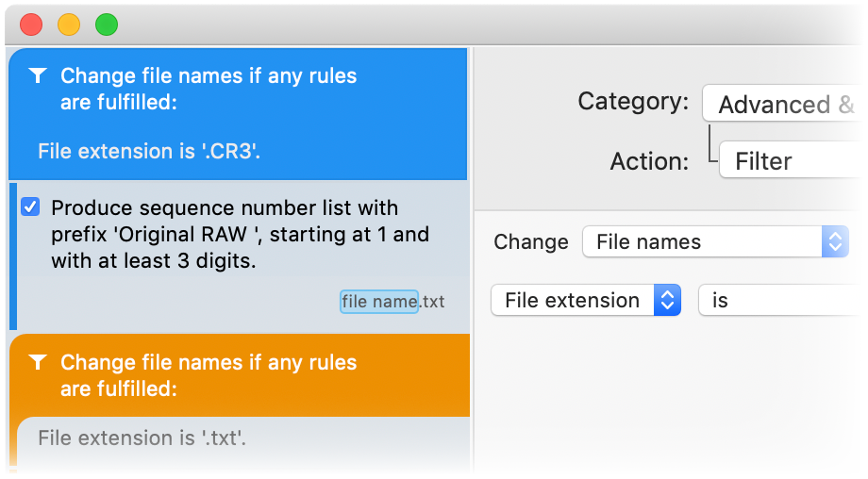Select the orange 'Change file names' filter header
The width and height of the screenshot is (868, 479).
(208, 374)
